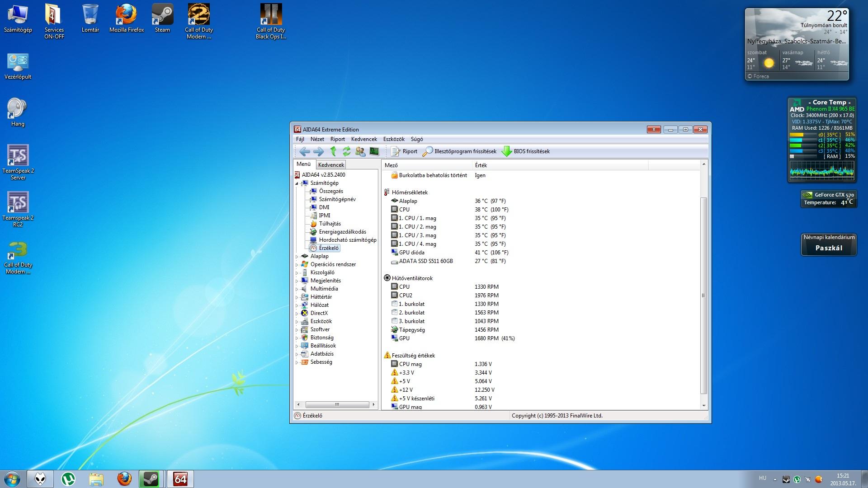Select Érzékelő in the tree
Image resolution: width=868 pixels, height=488 pixels.
click(329, 248)
